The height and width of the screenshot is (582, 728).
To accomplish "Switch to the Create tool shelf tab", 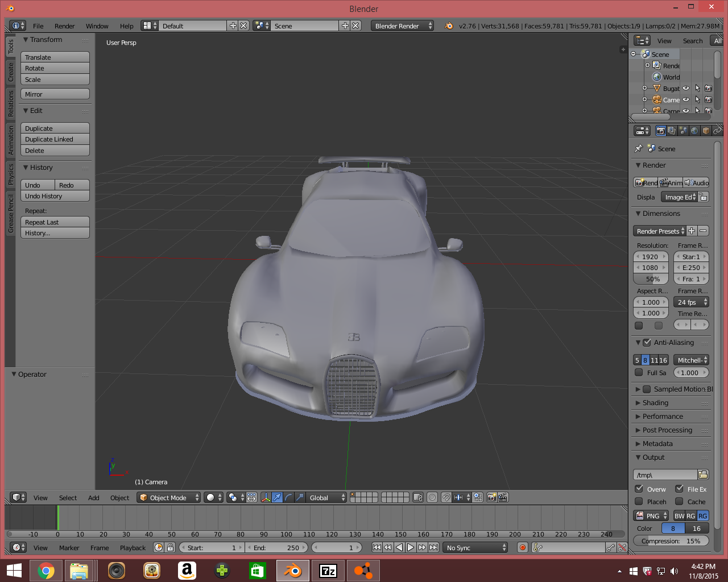I will click(10, 72).
